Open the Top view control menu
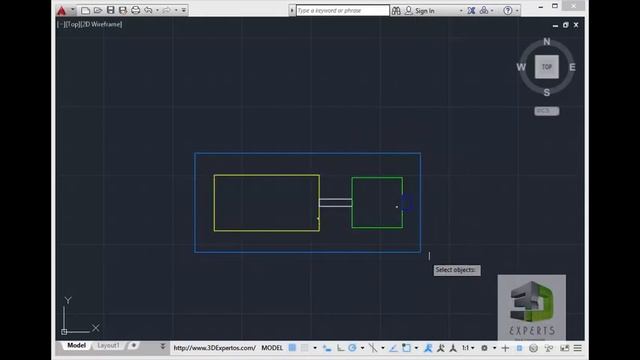The image size is (640, 360). click(x=73, y=24)
